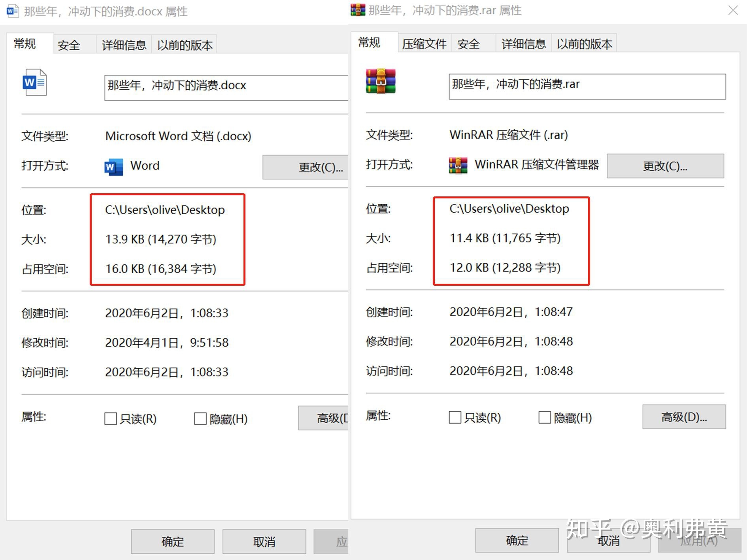Click the WinRAR icon beside 压缩文件管理器
The width and height of the screenshot is (747, 560).
coord(457,166)
